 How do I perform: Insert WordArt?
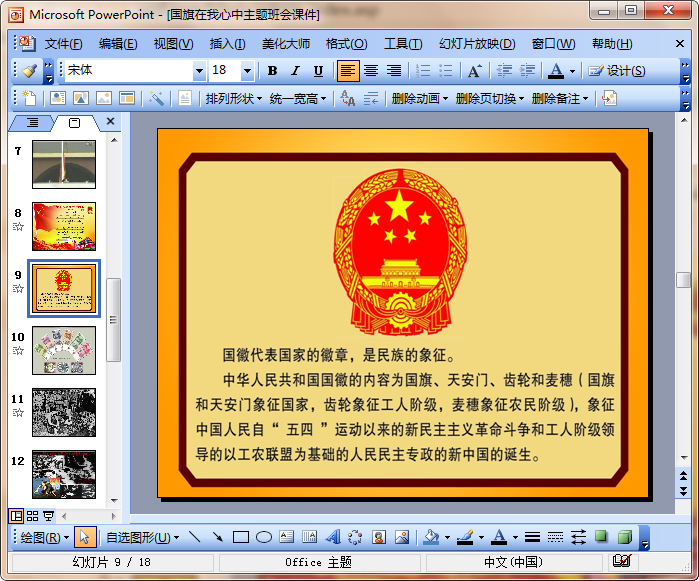333,537
